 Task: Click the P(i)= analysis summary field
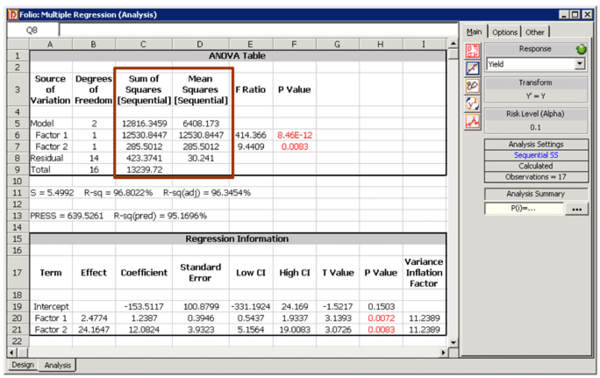pos(523,209)
